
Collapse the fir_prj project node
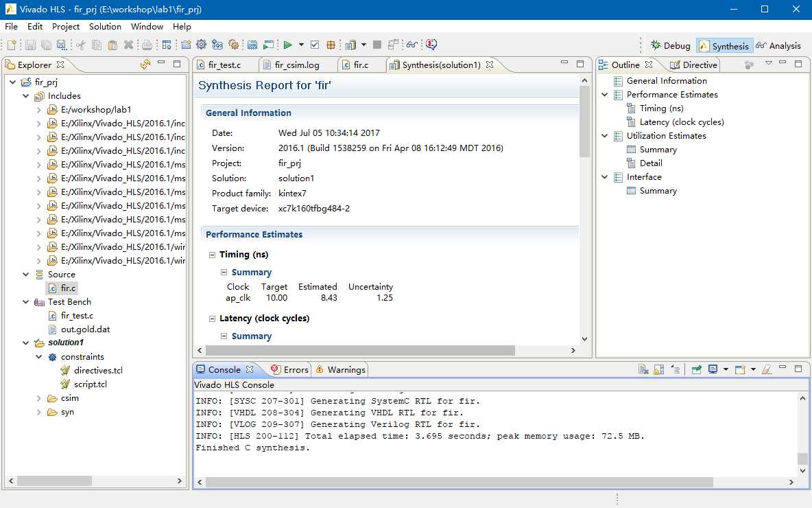point(12,82)
